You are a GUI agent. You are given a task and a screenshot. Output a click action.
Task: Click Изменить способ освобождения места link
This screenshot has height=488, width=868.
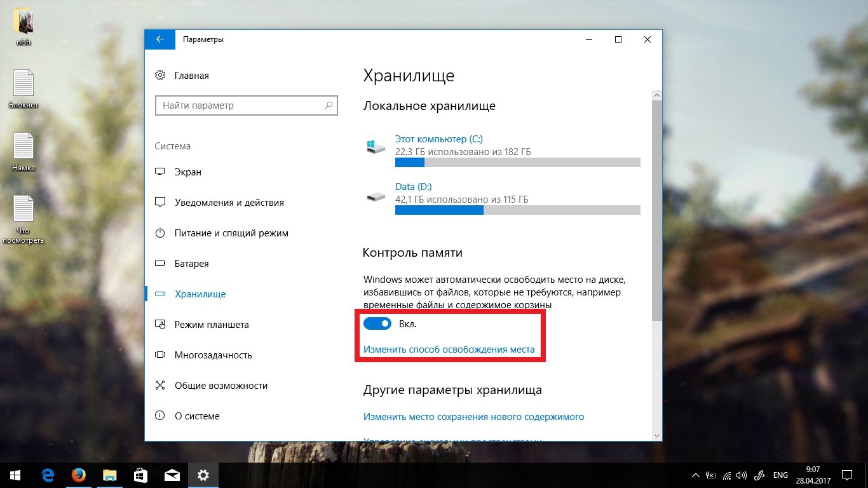tap(449, 349)
